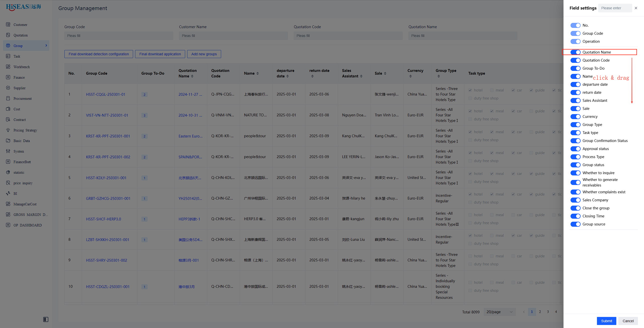The width and height of the screenshot is (644, 328).
Task: Sort by Currency column arrows
Action: click(x=411, y=76)
